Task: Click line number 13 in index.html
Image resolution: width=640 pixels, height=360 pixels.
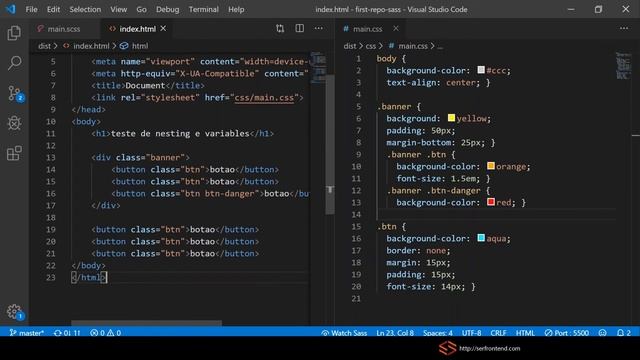Action: point(51,158)
